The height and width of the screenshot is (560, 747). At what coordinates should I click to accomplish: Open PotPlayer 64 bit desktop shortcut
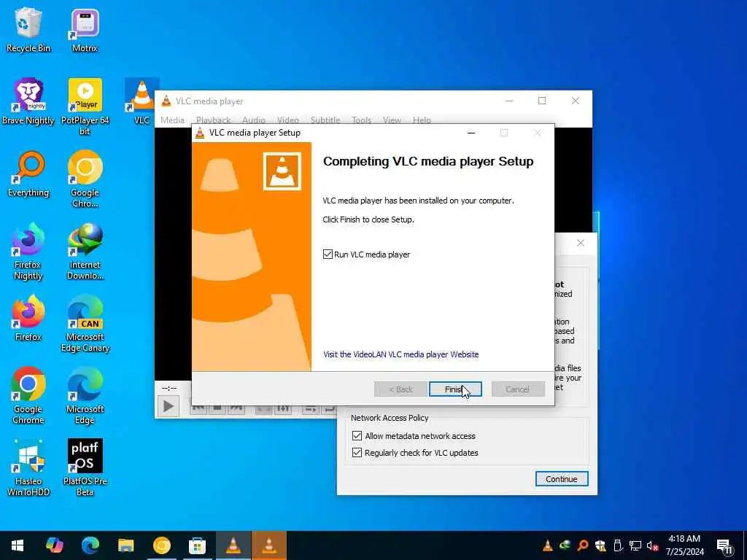click(x=85, y=106)
